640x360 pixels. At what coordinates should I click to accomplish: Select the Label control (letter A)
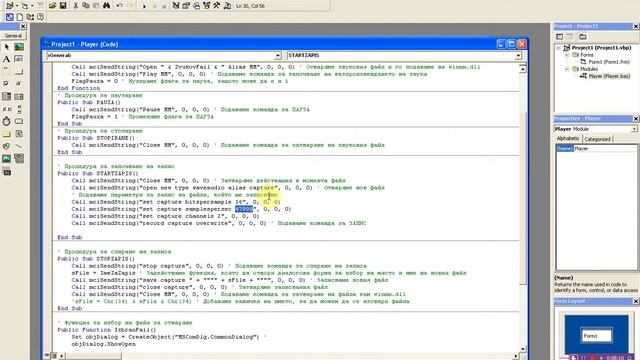[7, 60]
